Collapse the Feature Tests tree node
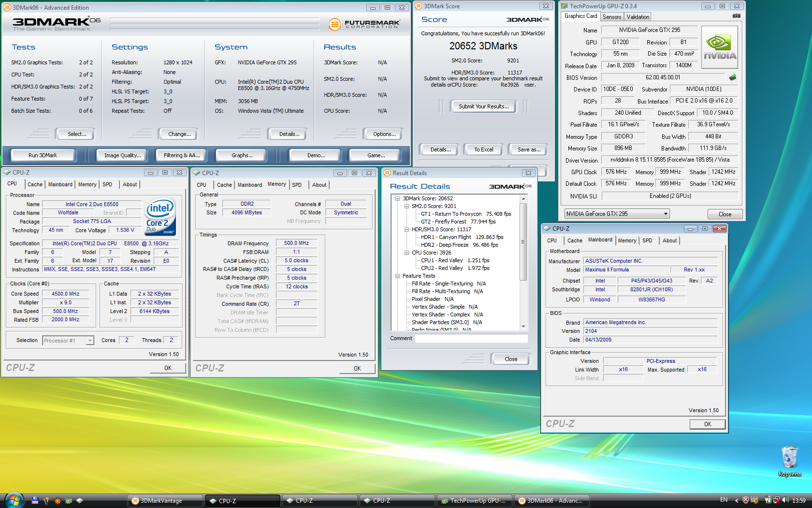812x508 pixels. pyautogui.click(x=397, y=276)
